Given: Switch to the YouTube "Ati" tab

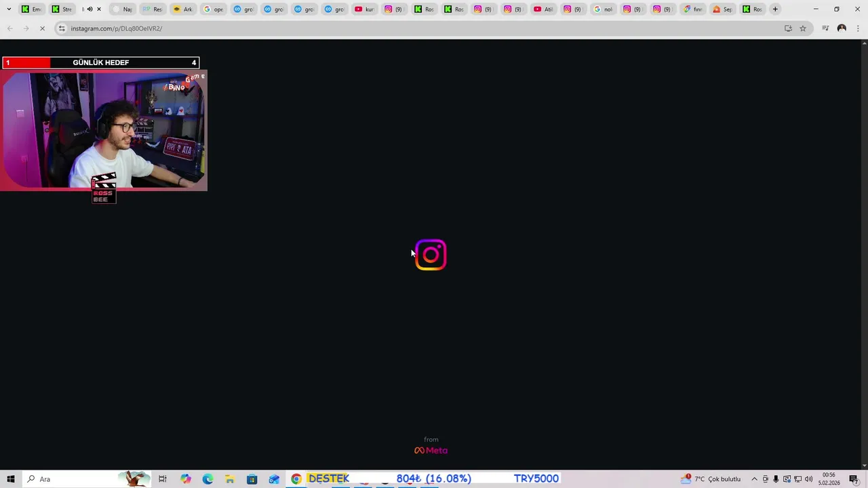Looking at the screenshot, I should (543, 9).
